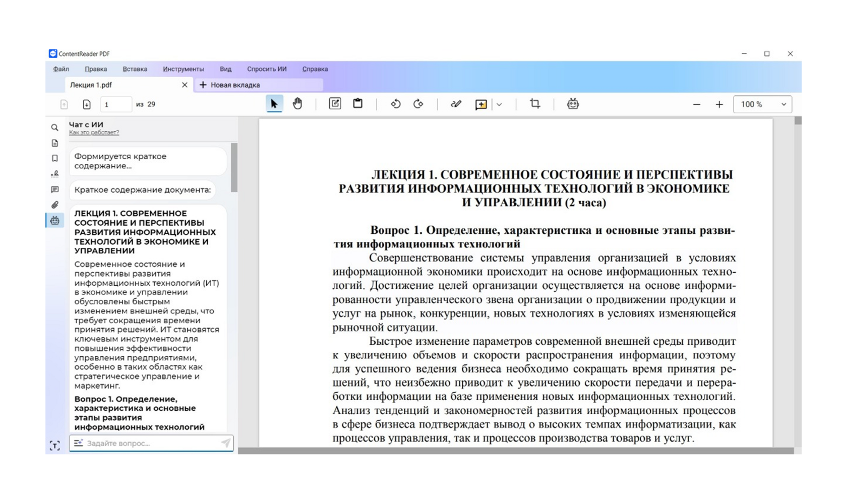This screenshot has width=847, height=504.
Task: Follow the 'Как это работает?' link
Action: (94, 133)
